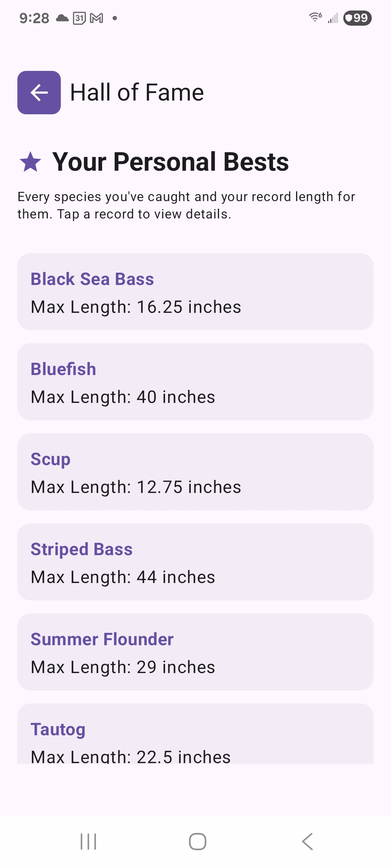Viewport: 391px width, 868px height.
Task: Tap the Android recent apps icon
Action: (88, 842)
